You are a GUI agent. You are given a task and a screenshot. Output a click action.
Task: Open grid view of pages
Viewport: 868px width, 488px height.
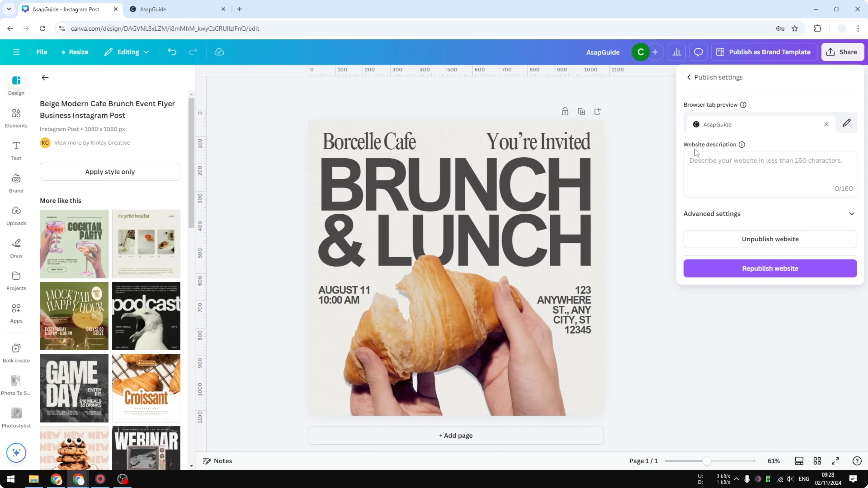[x=818, y=461]
